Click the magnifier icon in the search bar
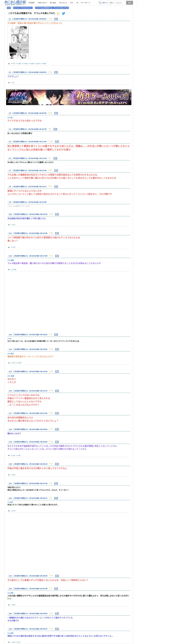 point(100,3)
